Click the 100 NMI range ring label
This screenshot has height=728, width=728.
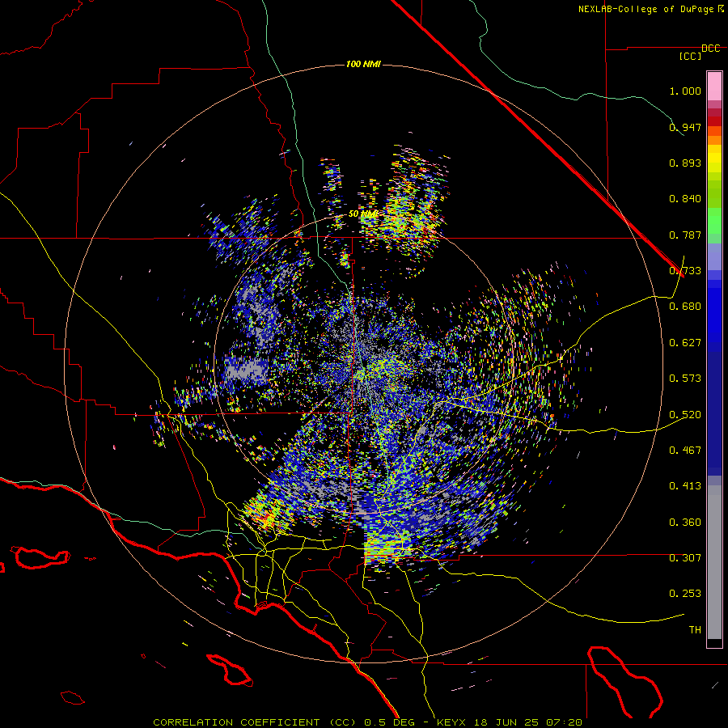(363, 64)
